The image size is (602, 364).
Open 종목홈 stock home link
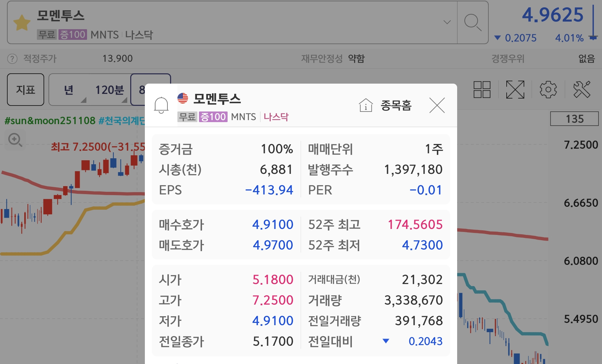click(x=396, y=106)
